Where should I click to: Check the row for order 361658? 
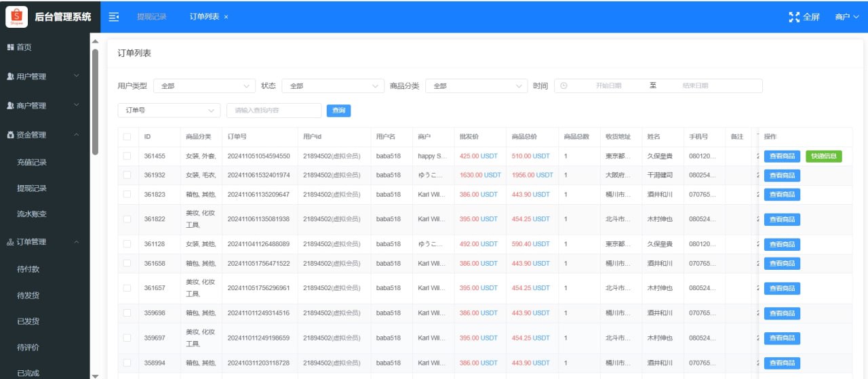[127, 263]
